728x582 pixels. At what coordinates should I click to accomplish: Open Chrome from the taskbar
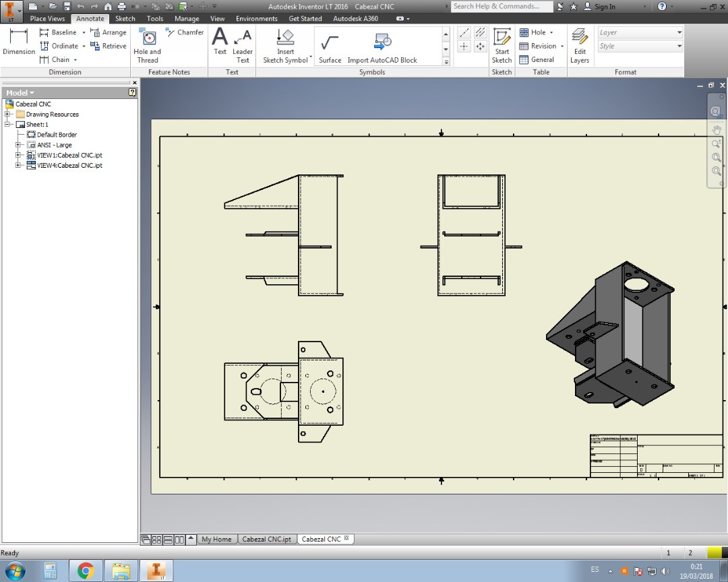[x=86, y=571]
